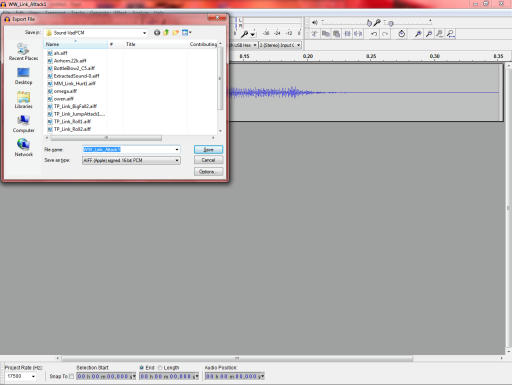Click the output volume speaker icon
Image resolution: width=512 pixels, height=385 pixels.
pyautogui.click(x=315, y=22)
